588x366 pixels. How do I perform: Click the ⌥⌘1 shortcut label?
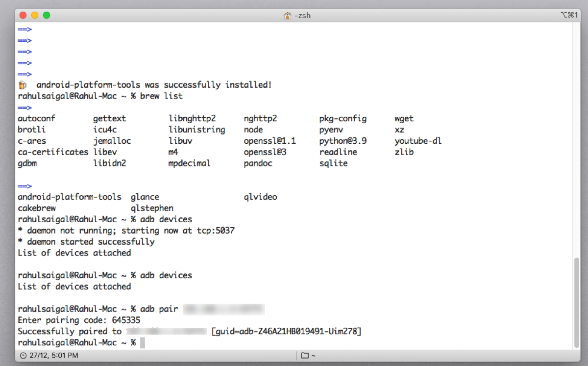pos(569,15)
